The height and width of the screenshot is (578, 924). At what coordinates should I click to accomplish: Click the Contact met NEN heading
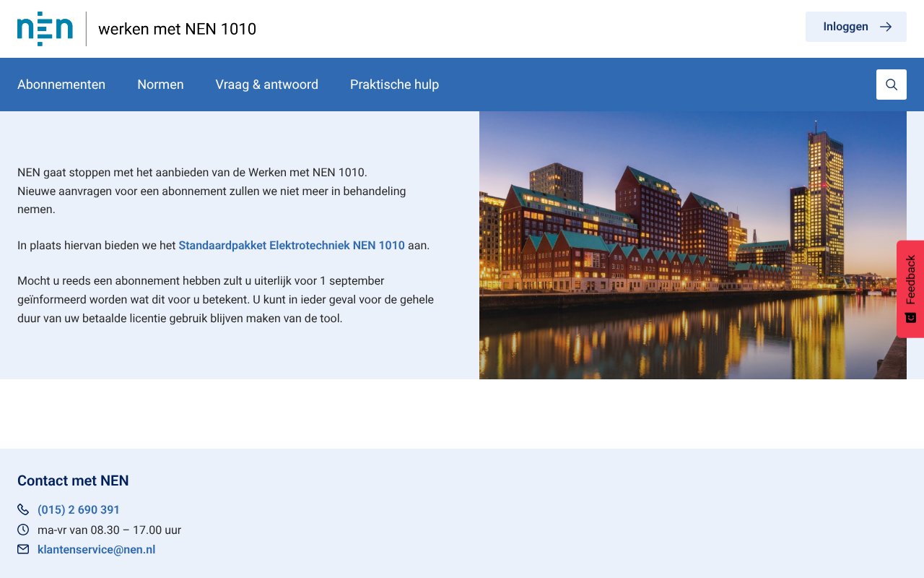click(73, 480)
